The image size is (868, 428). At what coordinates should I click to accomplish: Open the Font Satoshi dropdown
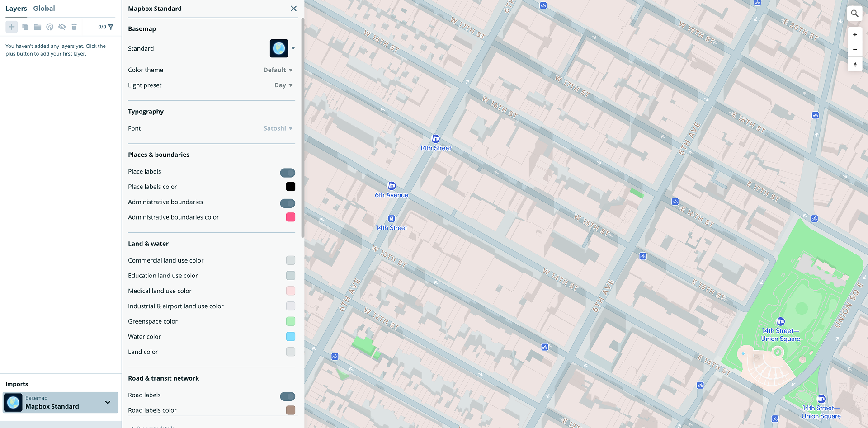[x=278, y=128]
